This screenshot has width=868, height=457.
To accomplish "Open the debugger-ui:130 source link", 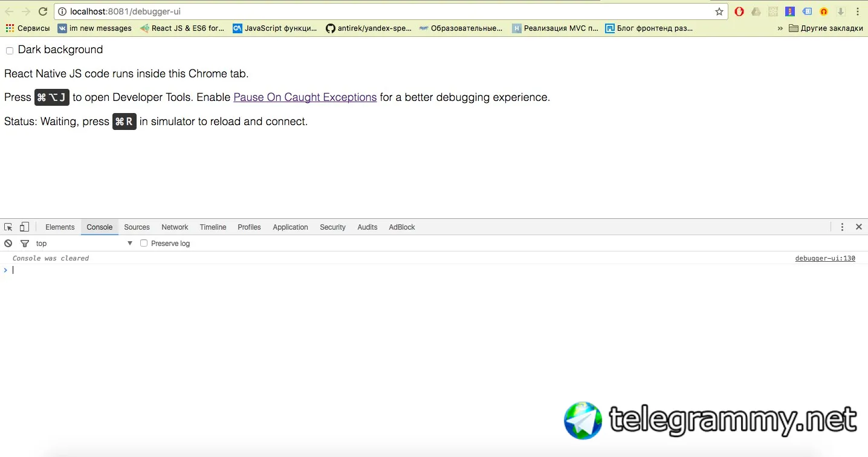I will pos(825,259).
